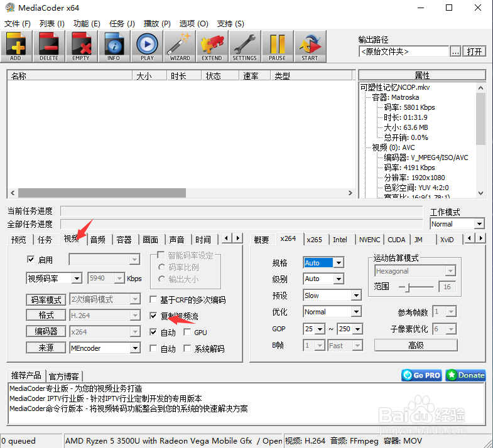Click the 编码器 button

pyautogui.click(x=46, y=331)
